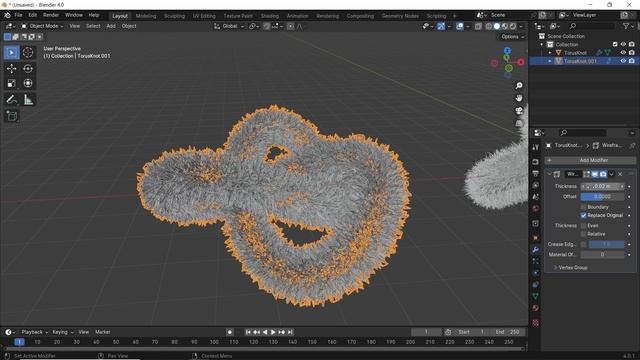Open the Render properties tab
Viewport: 640px width, 360px height.
pyautogui.click(x=536, y=162)
